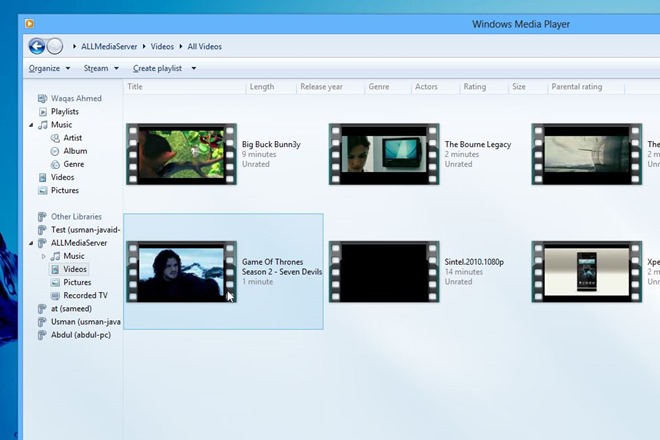Click the Album disc icon
The height and width of the screenshot is (440, 660).
point(55,151)
